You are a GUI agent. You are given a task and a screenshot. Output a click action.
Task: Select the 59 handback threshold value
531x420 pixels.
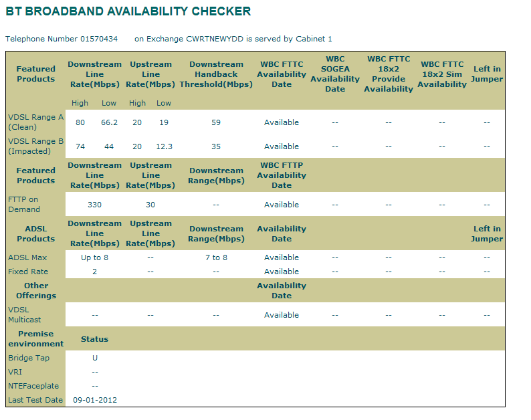(216, 122)
